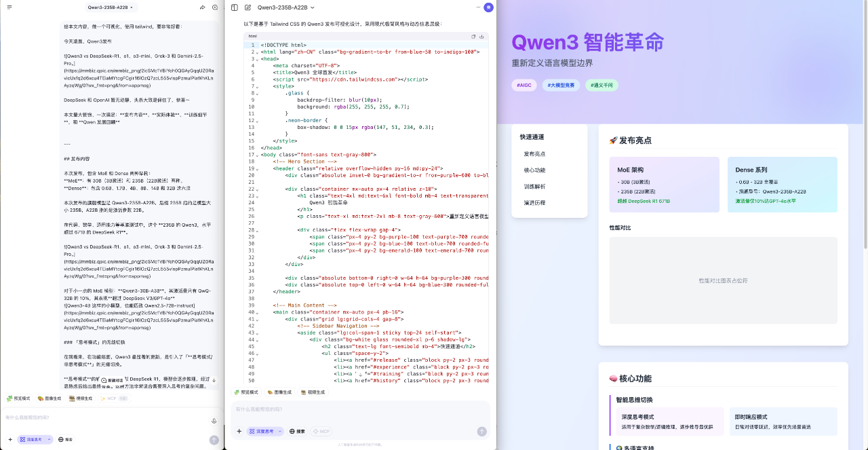Click the 新建对话 button in the left chat

(113, 380)
